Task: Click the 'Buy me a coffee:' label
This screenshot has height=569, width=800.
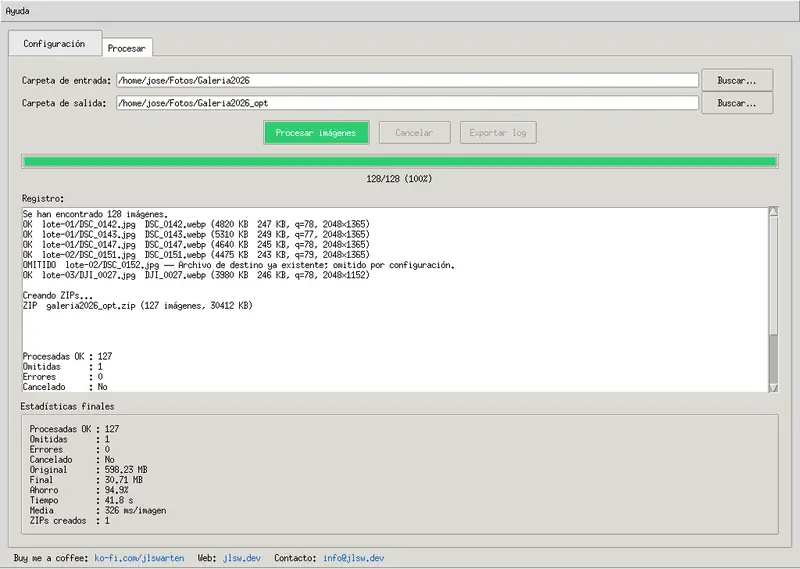Action: coord(51,558)
